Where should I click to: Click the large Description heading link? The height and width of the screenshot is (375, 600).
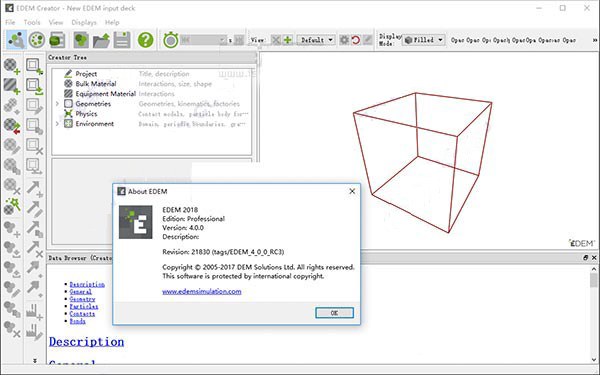point(86,342)
